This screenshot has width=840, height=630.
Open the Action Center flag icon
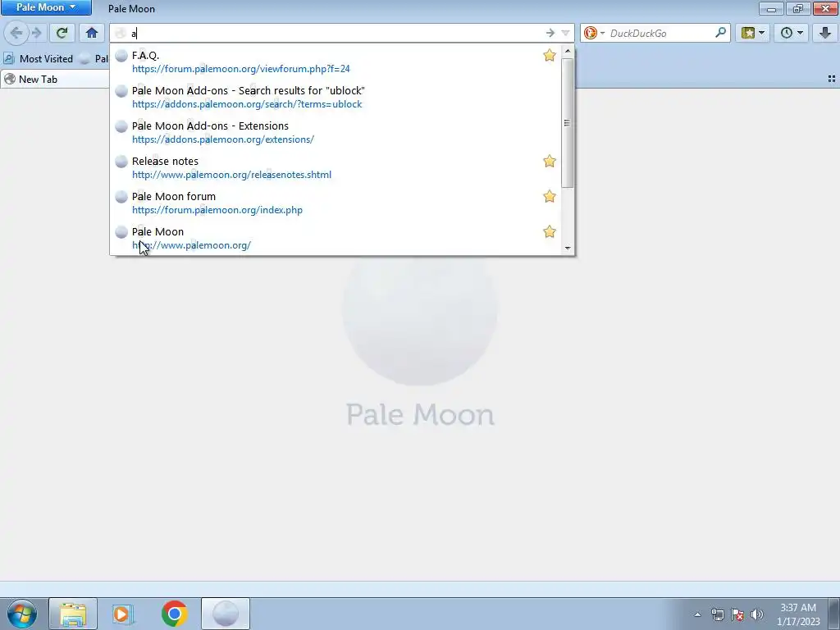(x=737, y=614)
